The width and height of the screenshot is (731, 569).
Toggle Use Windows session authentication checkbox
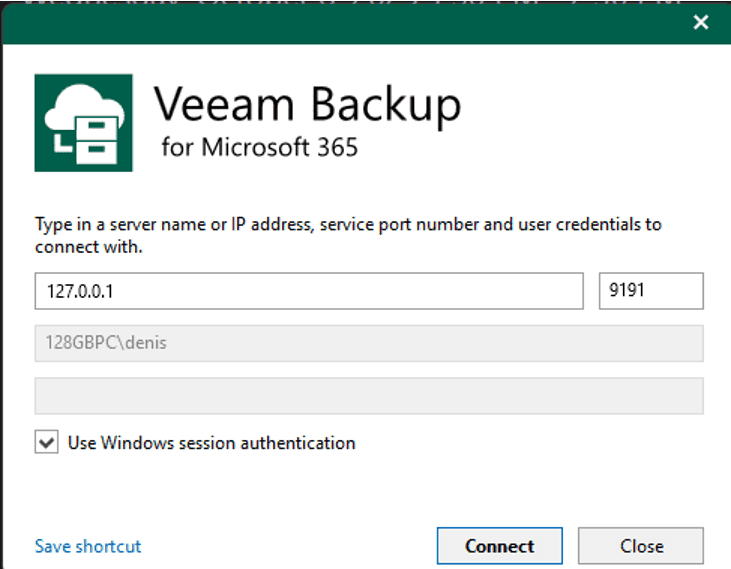tap(46, 442)
